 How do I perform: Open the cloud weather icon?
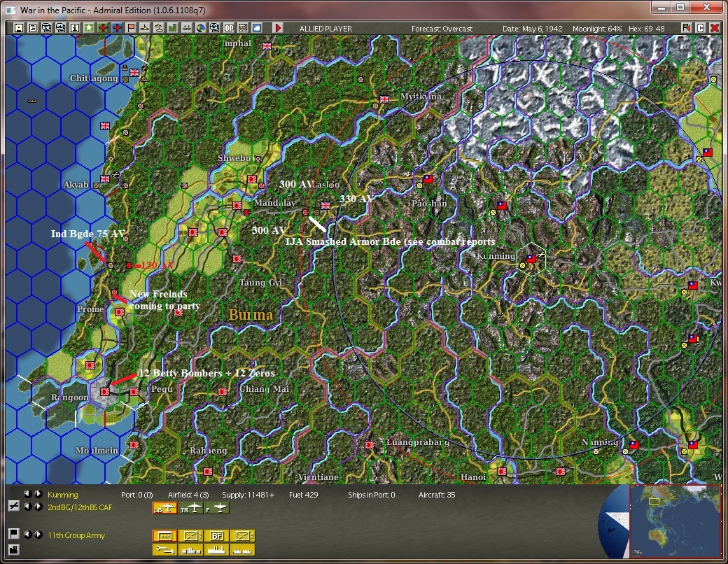click(x=257, y=28)
